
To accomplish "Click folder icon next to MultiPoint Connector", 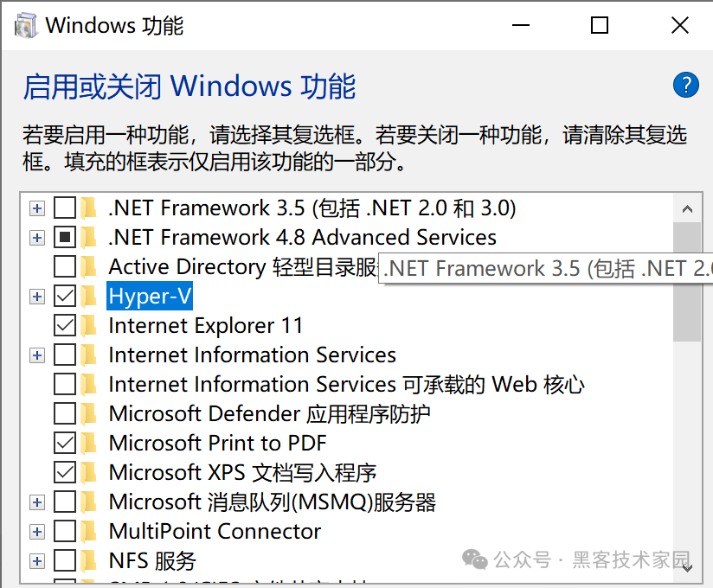I will (88, 531).
